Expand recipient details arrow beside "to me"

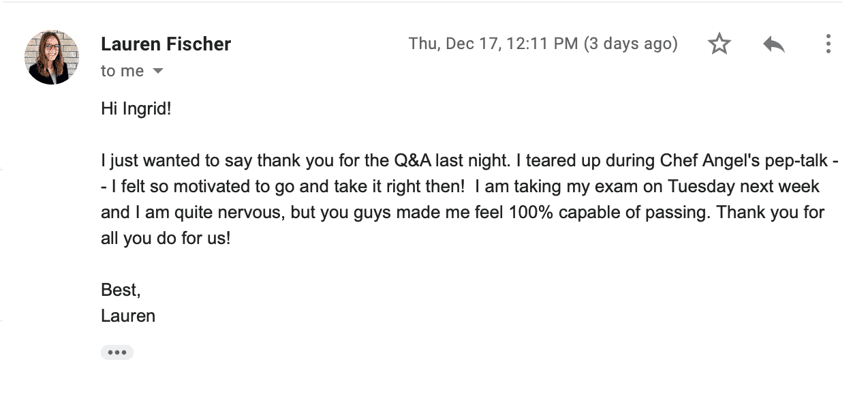(x=158, y=71)
